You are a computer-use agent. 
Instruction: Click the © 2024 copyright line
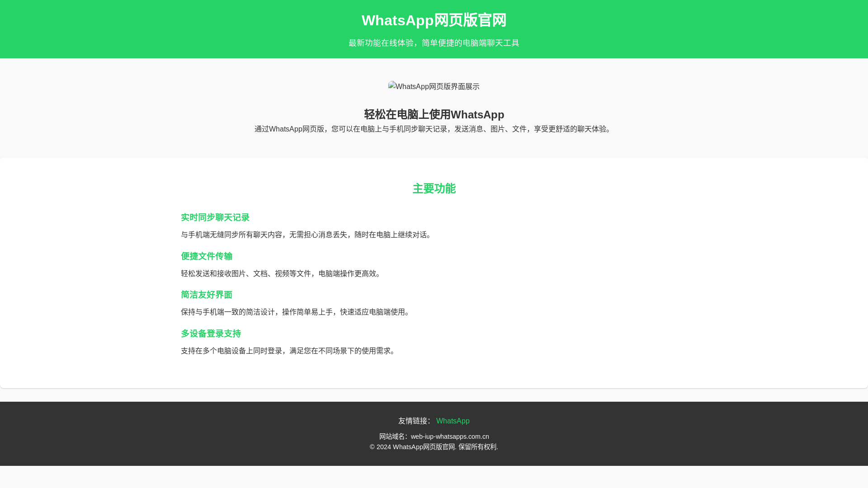pyautogui.click(x=434, y=447)
